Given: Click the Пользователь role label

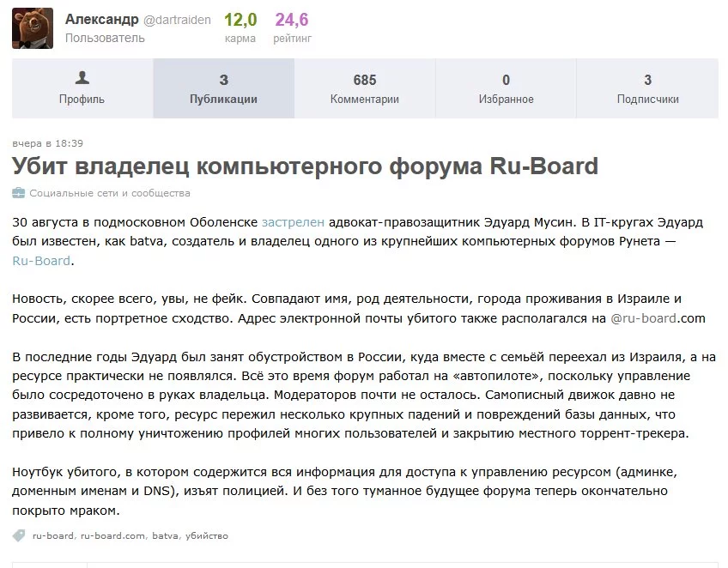Looking at the screenshot, I should click(x=105, y=38).
